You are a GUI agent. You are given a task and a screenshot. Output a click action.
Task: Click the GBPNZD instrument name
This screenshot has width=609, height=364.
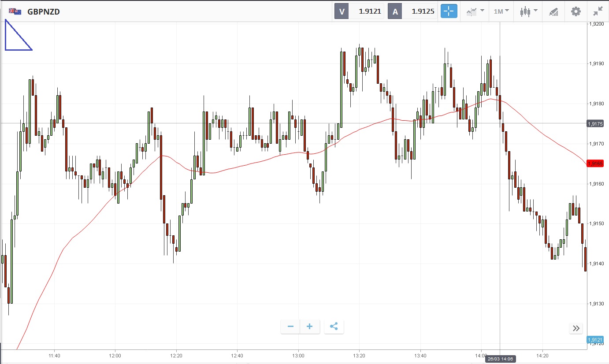click(x=44, y=12)
